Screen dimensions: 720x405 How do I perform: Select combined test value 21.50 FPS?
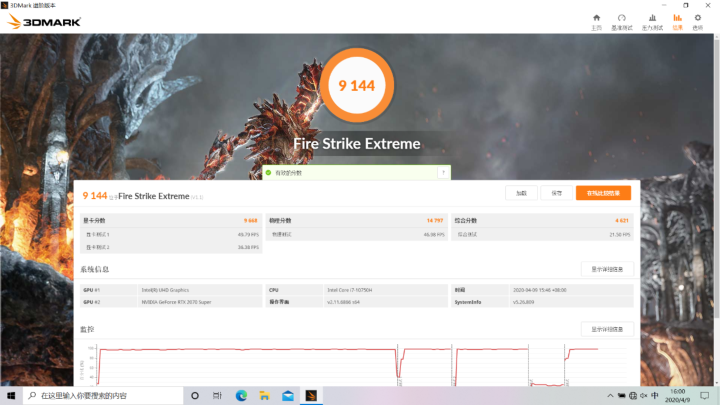(620, 235)
